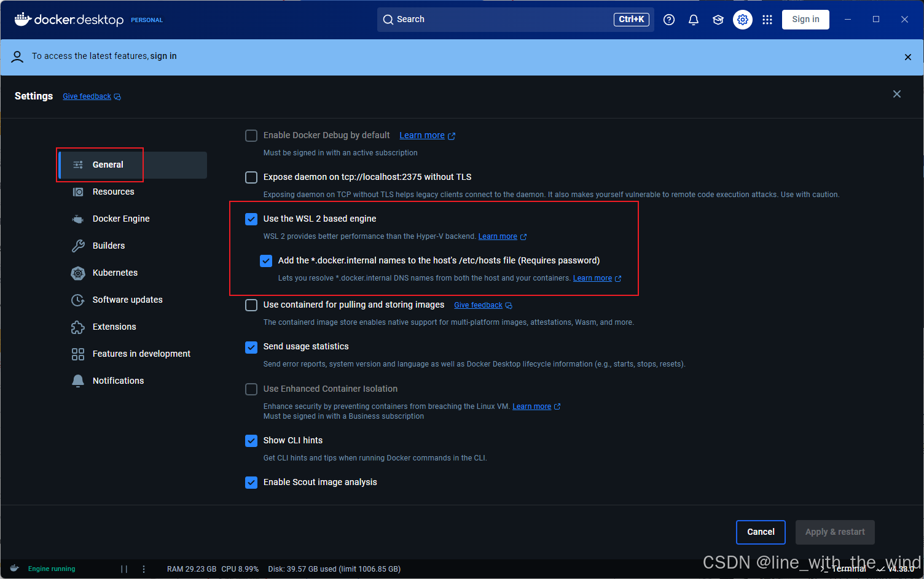
Task: Uncheck Show CLI hints
Action: [251, 441]
